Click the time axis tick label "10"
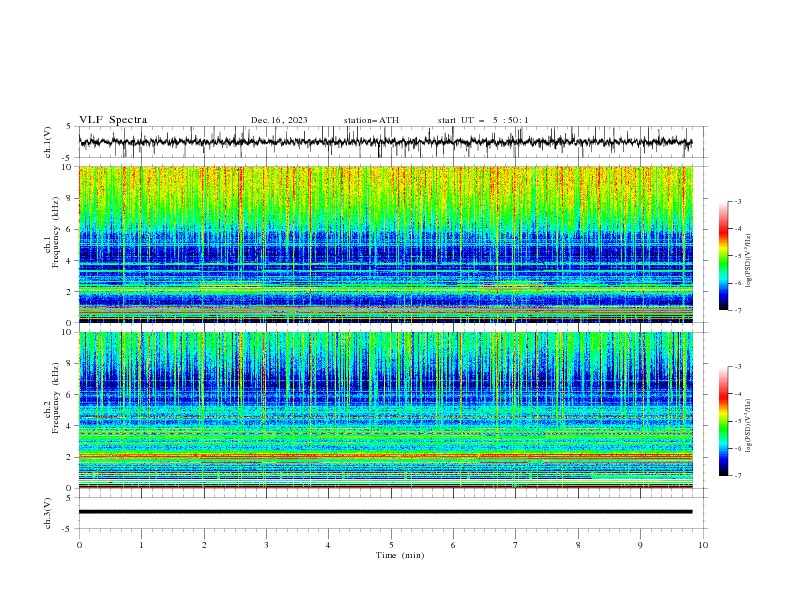This screenshot has height=612, width=792. point(703,545)
